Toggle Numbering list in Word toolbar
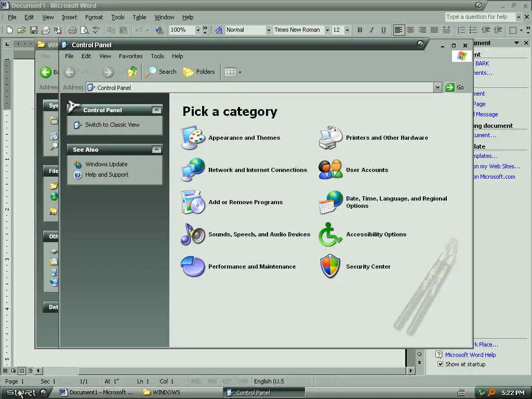 (x=461, y=30)
